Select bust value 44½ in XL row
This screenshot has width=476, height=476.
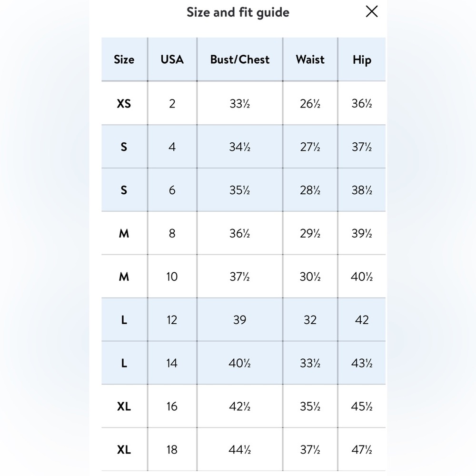[x=240, y=450]
